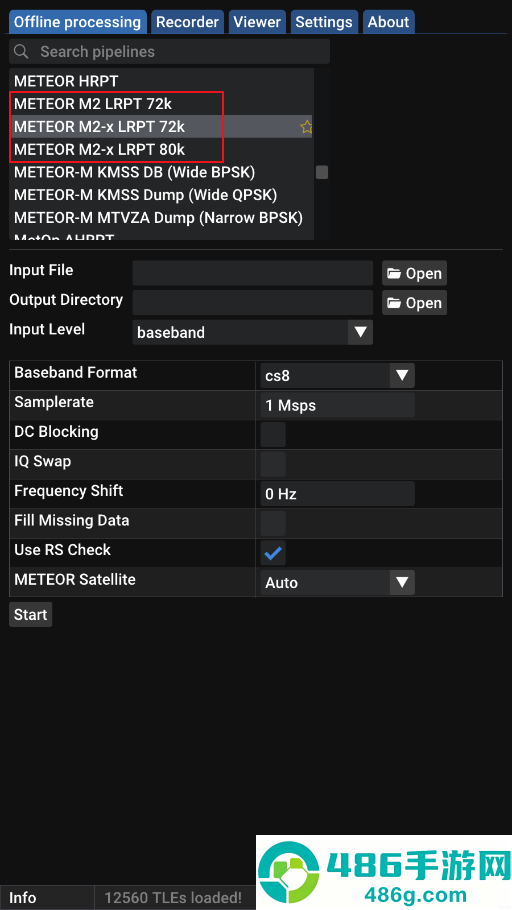The height and width of the screenshot is (910, 512).
Task: Open the METEOR Satellite Auto dropdown
Action: click(x=337, y=583)
